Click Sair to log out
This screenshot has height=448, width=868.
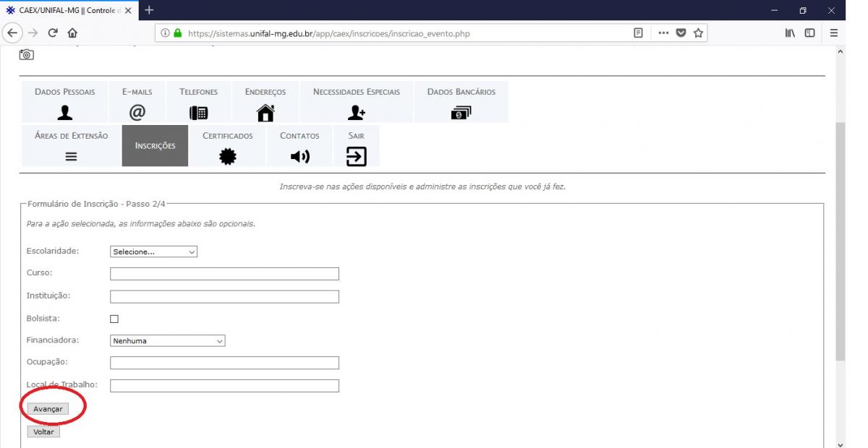356,146
